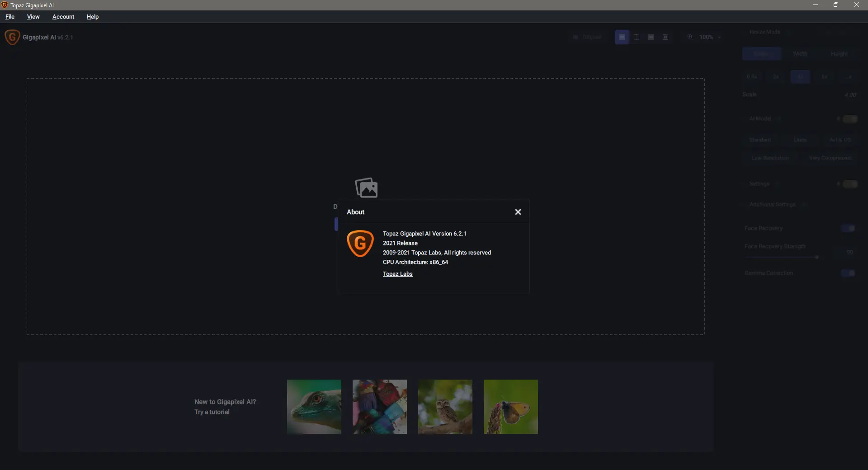Screen dimensions: 868x470
Task: Toggle the Face Recovery switch
Action: tap(849, 228)
